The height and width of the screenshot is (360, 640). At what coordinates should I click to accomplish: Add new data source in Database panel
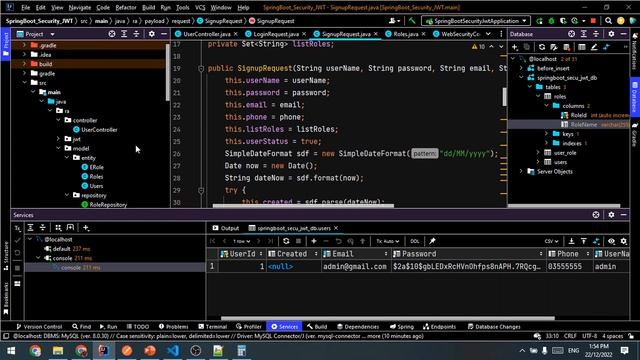tap(515, 47)
